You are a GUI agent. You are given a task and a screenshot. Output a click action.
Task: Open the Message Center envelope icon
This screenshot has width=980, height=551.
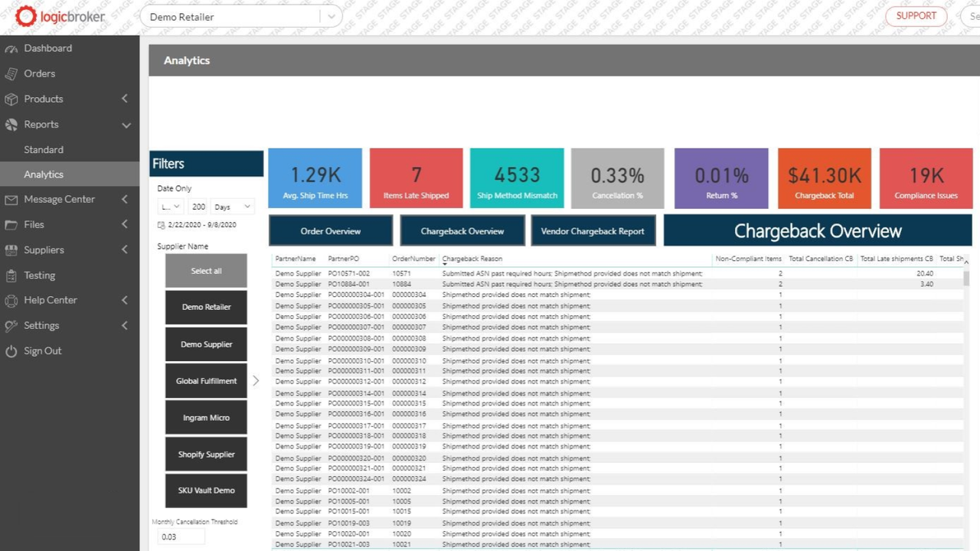(x=13, y=199)
